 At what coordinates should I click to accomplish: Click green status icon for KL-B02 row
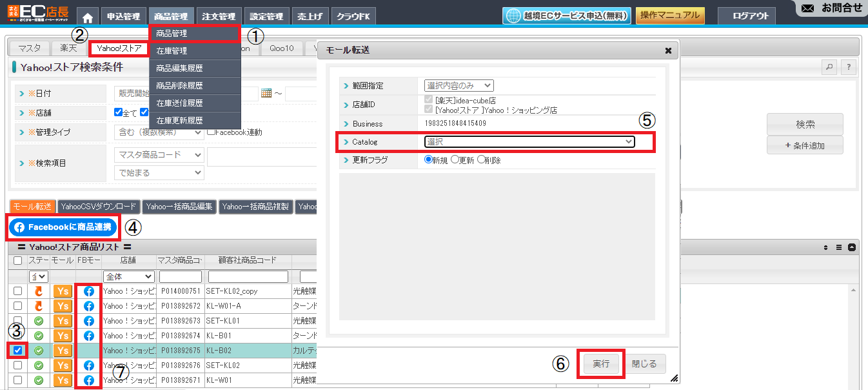(x=39, y=351)
